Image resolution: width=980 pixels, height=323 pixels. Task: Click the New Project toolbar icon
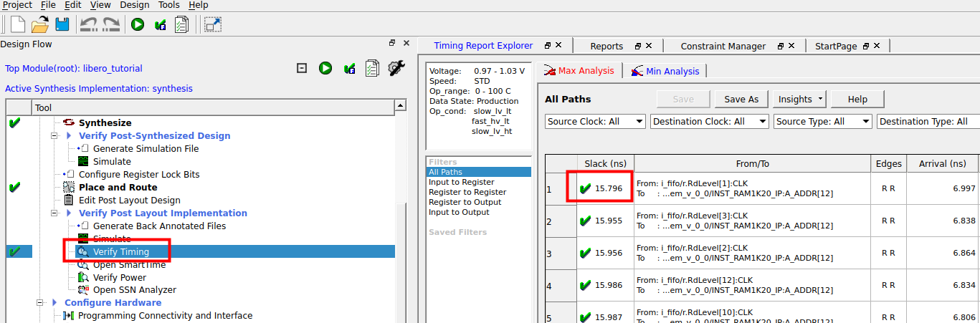click(x=17, y=24)
